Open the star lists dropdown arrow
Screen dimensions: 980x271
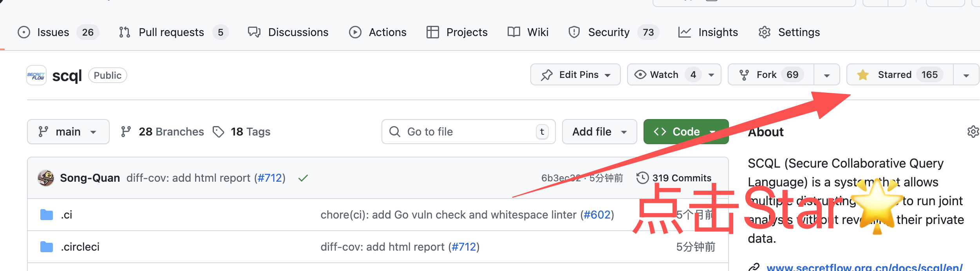pyautogui.click(x=966, y=75)
